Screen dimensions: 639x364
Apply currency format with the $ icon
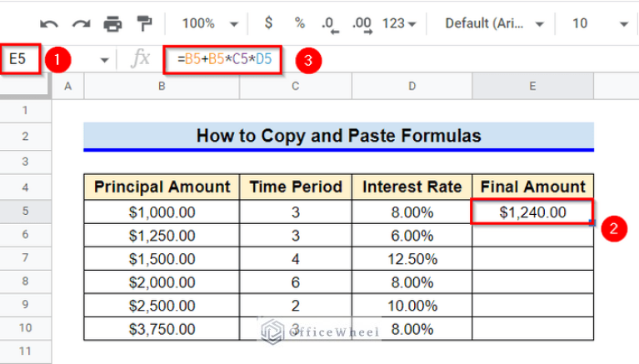268,22
